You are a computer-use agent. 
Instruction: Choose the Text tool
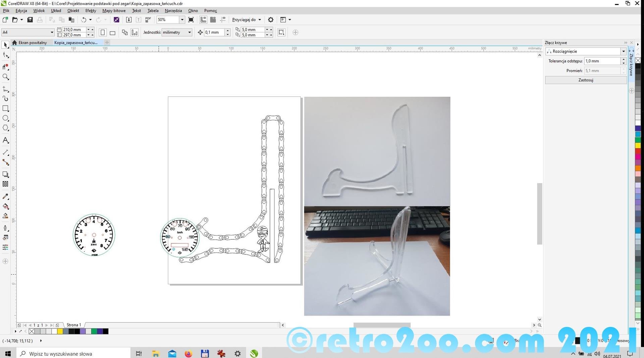[x=5, y=140]
